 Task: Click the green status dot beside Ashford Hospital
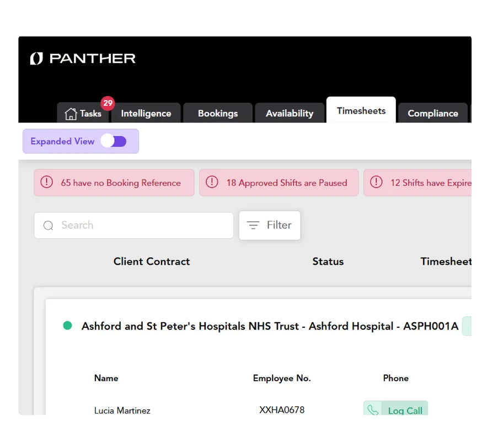point(67,326)
